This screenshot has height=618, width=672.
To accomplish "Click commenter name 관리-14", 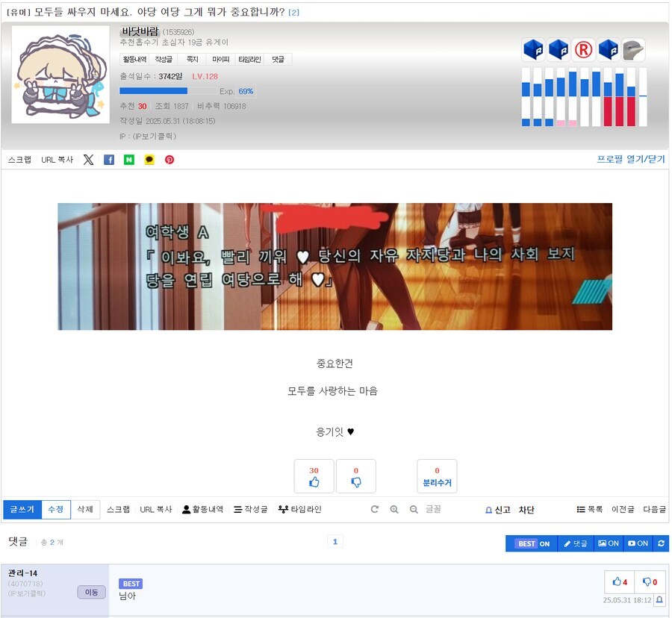I will (22, 573).
